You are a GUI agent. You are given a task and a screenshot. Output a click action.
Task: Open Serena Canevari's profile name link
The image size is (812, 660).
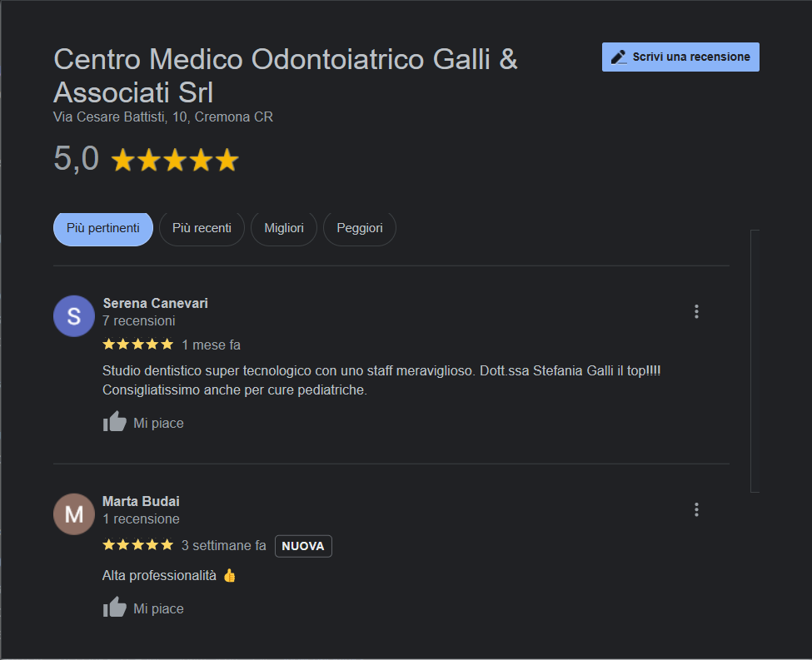click(155, 303)
